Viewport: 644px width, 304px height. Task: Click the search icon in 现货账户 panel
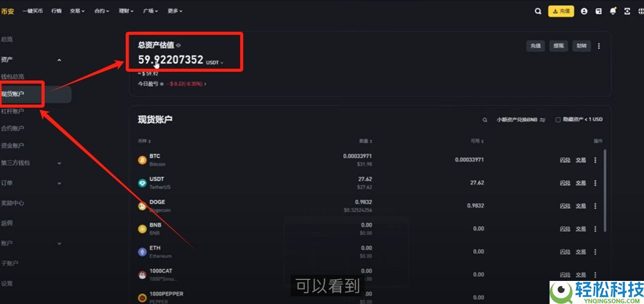point(484,120)
